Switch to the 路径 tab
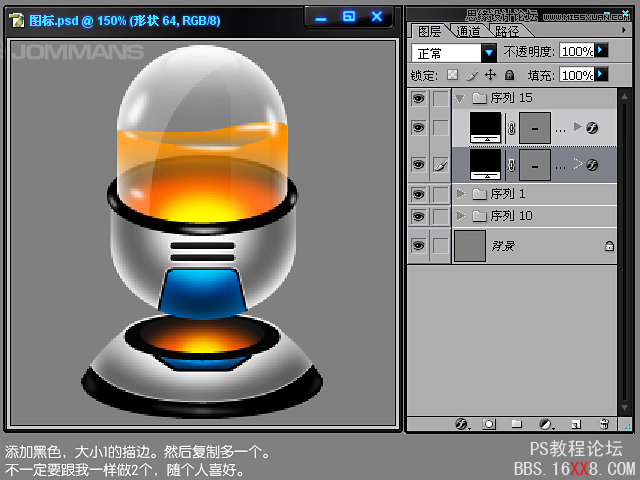This screenshot has height=480, width=640. (507, 32)
